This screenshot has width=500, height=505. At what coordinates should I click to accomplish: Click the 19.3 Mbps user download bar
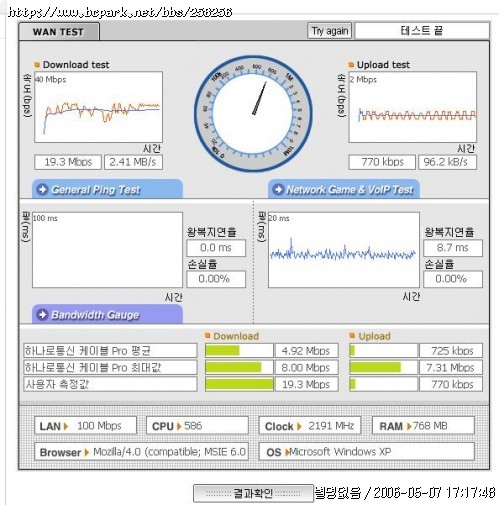pyautogui.click(x=239, y=384)
